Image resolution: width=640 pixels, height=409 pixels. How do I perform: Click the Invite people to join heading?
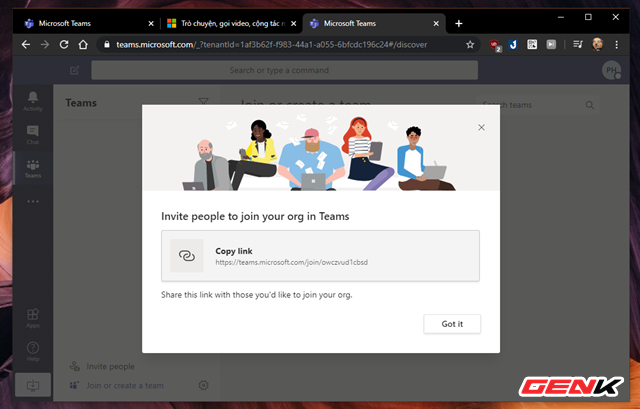click(255, 216)
